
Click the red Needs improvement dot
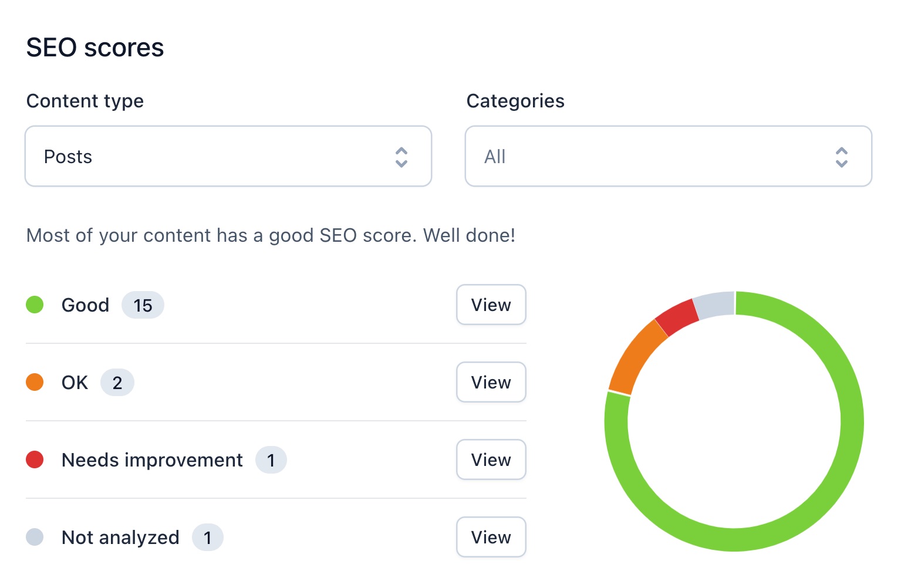[x=35, y=459]
